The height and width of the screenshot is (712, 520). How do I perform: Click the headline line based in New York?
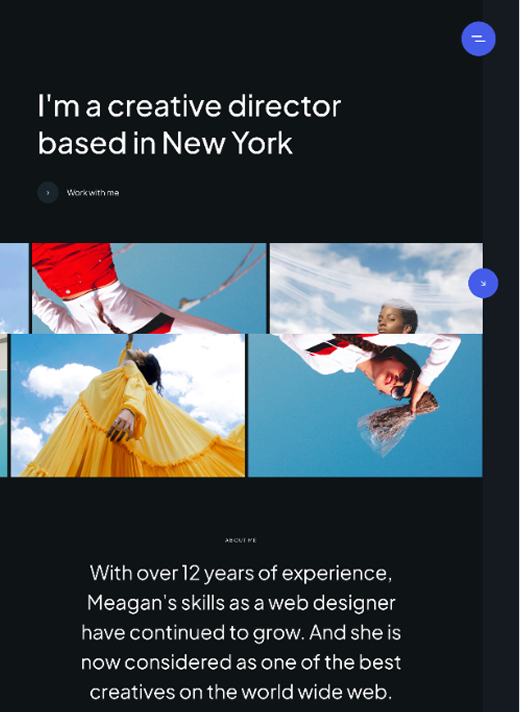pos(165,143)
